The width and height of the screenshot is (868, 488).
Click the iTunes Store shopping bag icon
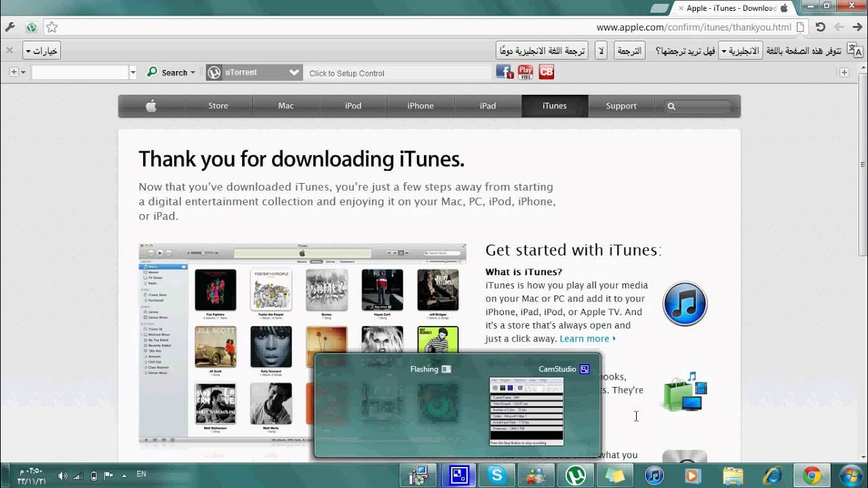[685, 391]
